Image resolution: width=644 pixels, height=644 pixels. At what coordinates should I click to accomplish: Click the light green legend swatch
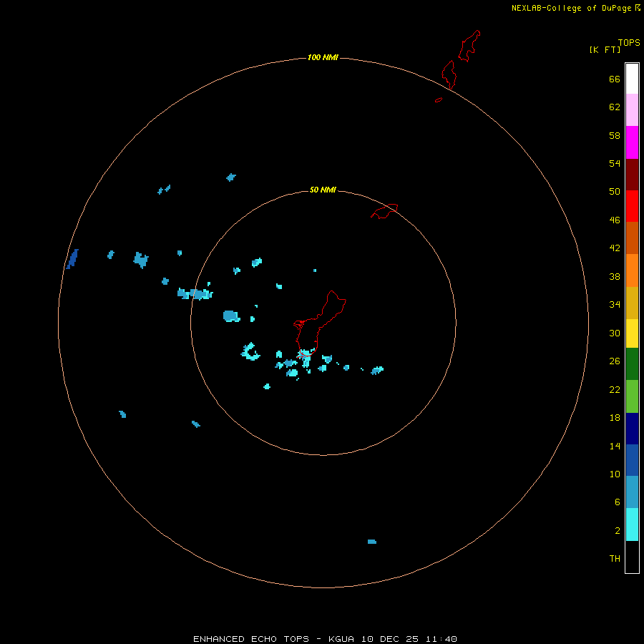632,396
